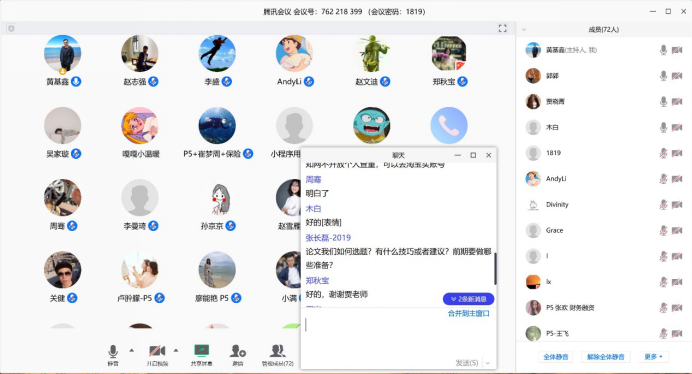This screenshot has height=374, width=692.
Task: Expand the audio options arrow beside mute
Action: coord(132,351)
